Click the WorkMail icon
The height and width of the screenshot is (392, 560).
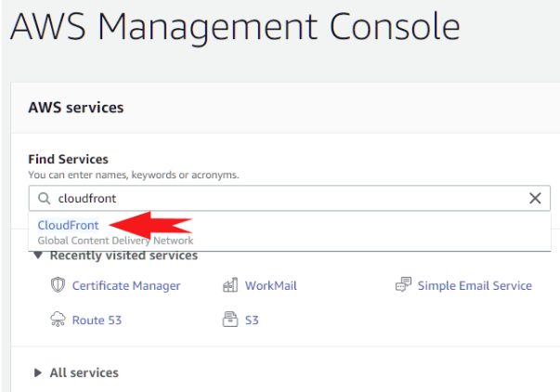tap(230, 285)
